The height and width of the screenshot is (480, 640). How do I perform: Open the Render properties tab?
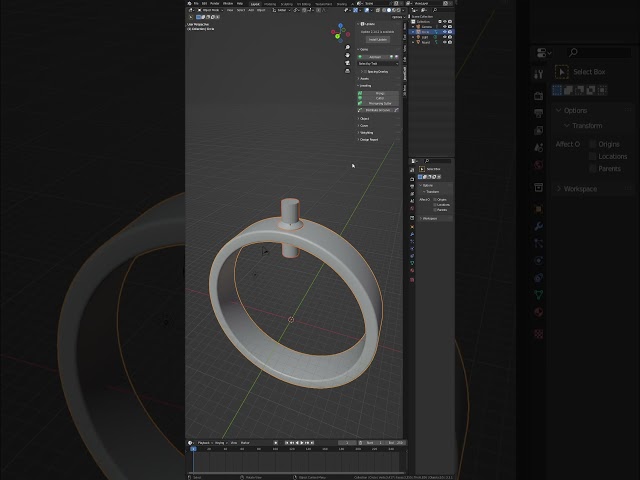point(412,179)
